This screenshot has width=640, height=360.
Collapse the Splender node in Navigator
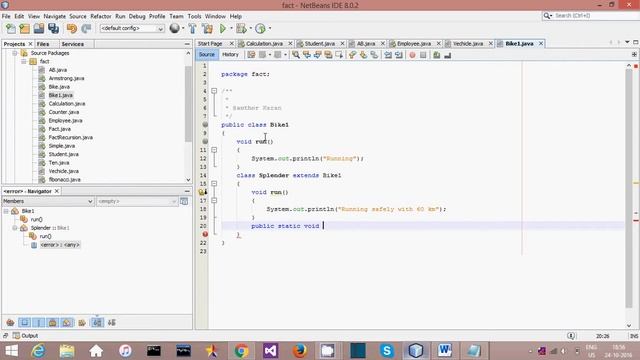point(15,228)
